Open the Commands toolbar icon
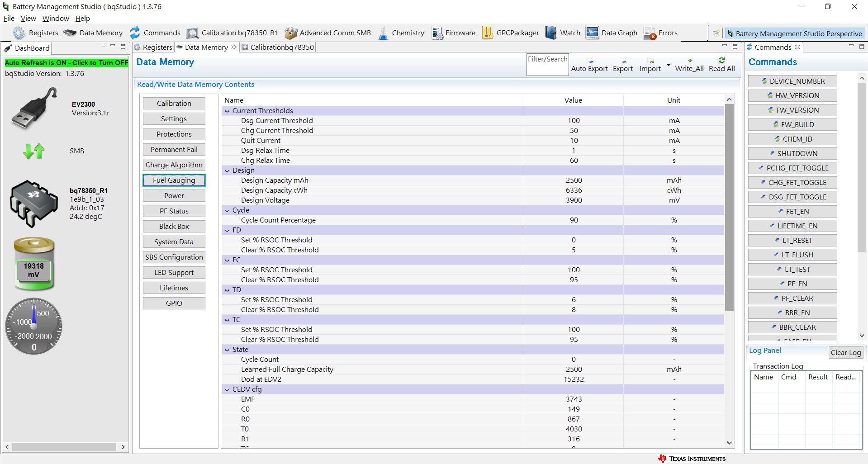This screenshot has width=868, height=464. coord(155,33)
